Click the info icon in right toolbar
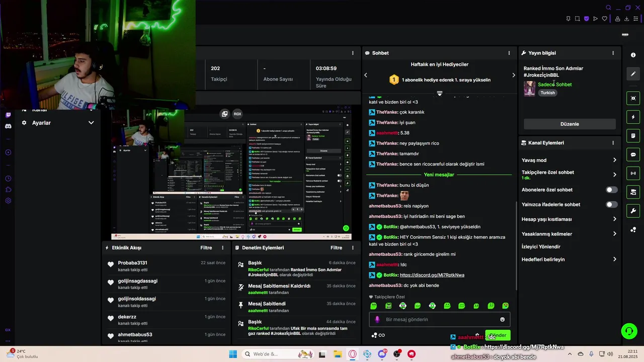 pos(633,55)
